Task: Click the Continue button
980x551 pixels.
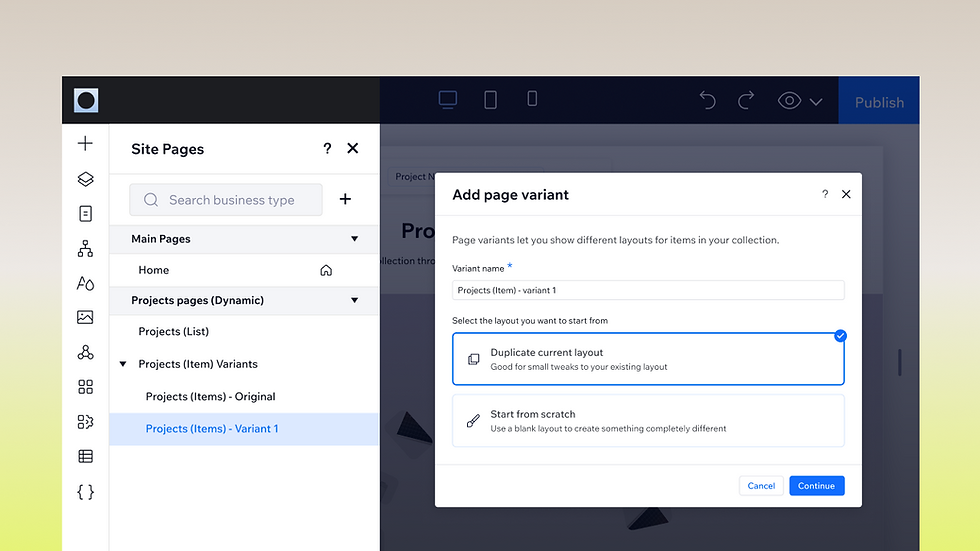Action: pyautogui.click(x=816, y=485)
